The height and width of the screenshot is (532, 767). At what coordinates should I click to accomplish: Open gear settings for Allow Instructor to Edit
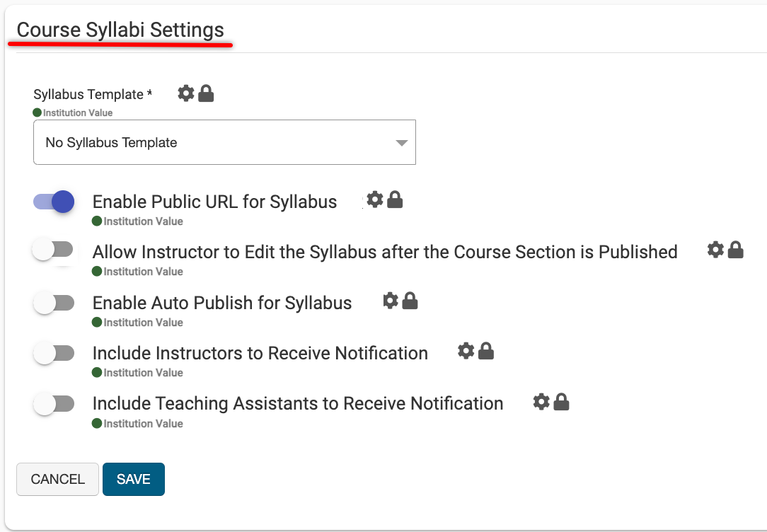click(x=715, y=249)
